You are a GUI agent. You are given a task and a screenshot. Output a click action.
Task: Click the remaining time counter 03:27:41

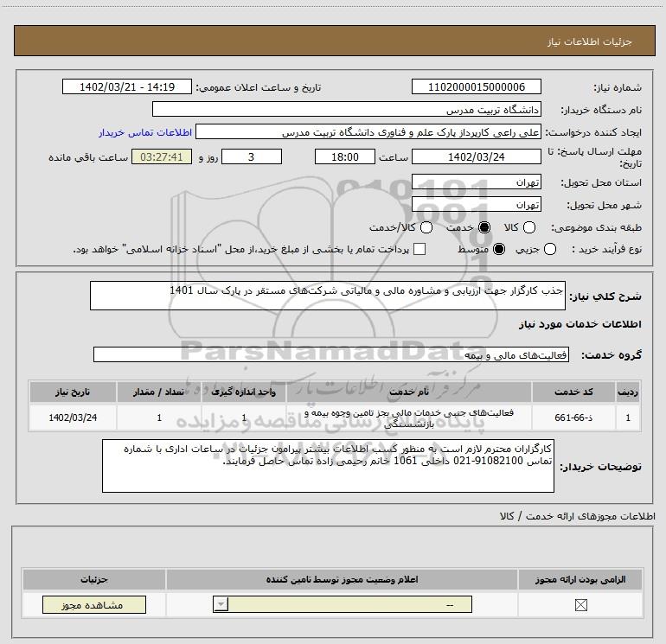(x=162, y=157)
